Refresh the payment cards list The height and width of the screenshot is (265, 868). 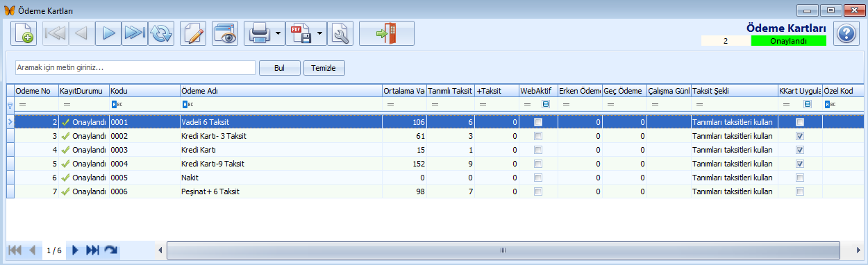pos(161,33)
